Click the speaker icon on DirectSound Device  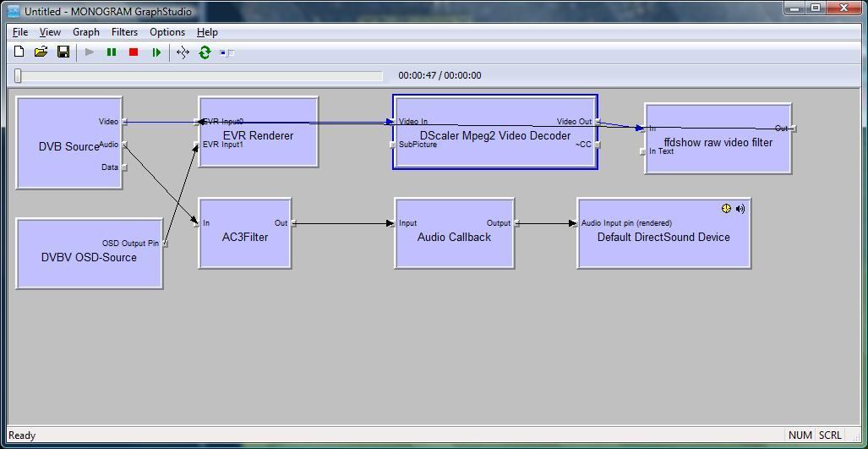[x=740, y=209]
